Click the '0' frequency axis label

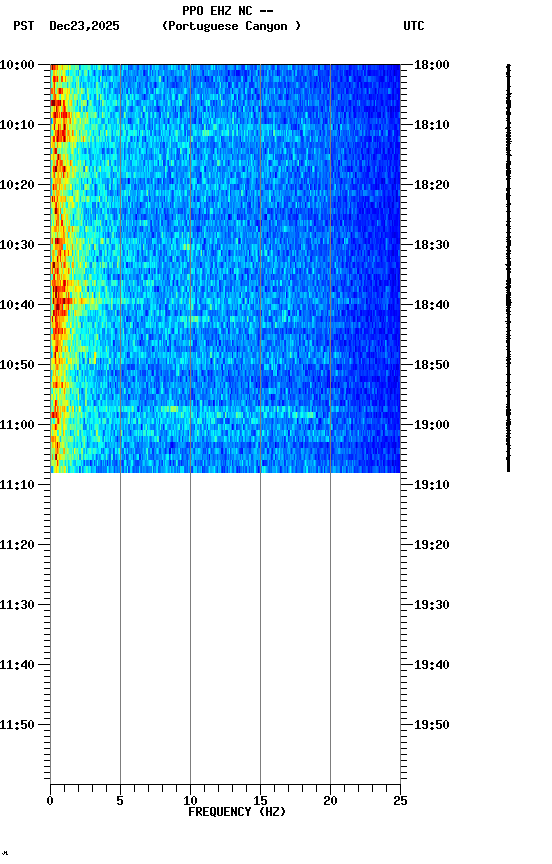click(50, 801)
